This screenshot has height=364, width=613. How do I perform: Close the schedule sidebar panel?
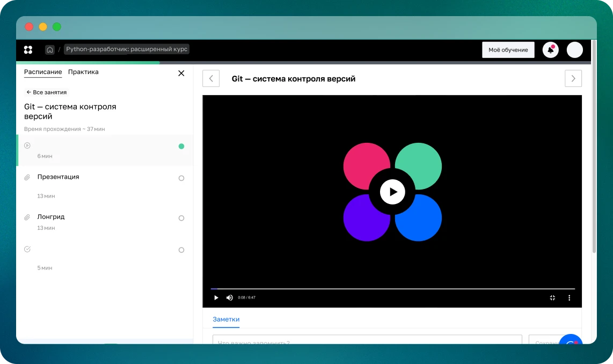[181, 73]
